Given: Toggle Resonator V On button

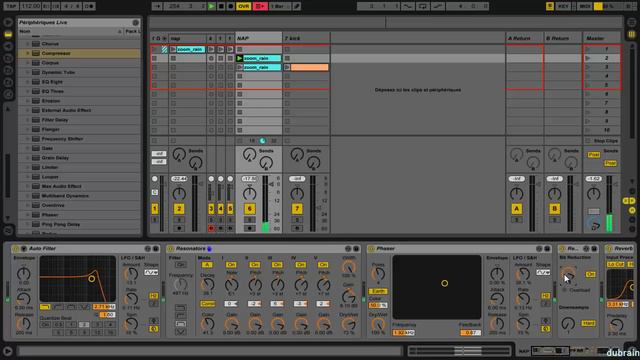Looking at the screenshot, I should click(x=323, y=265).
